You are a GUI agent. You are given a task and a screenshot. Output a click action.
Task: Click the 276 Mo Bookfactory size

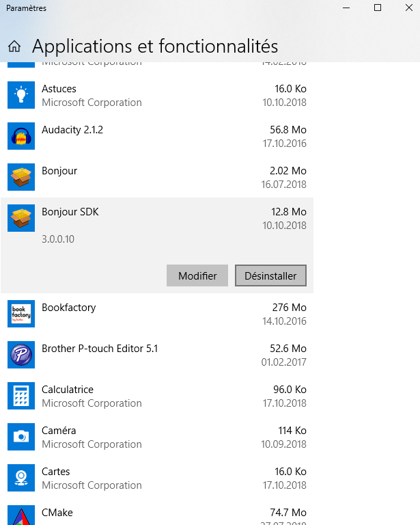(x=290, y=308)
